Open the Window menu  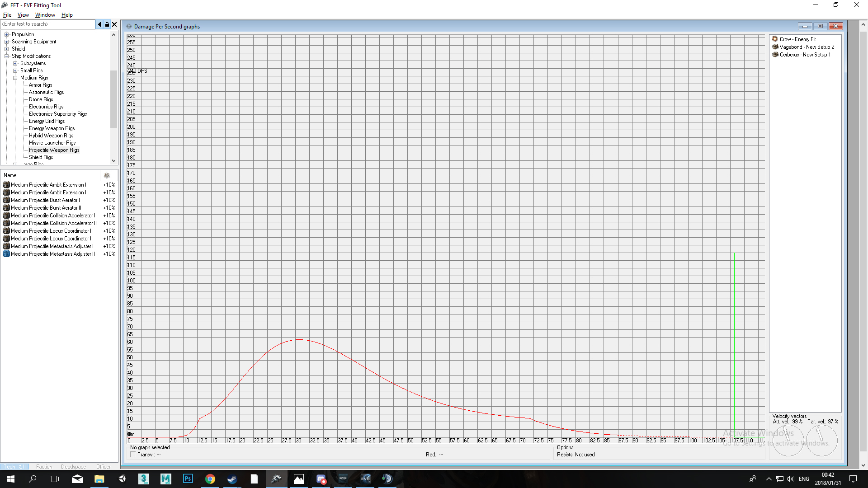pyautogui.click(x=45, y=15)
